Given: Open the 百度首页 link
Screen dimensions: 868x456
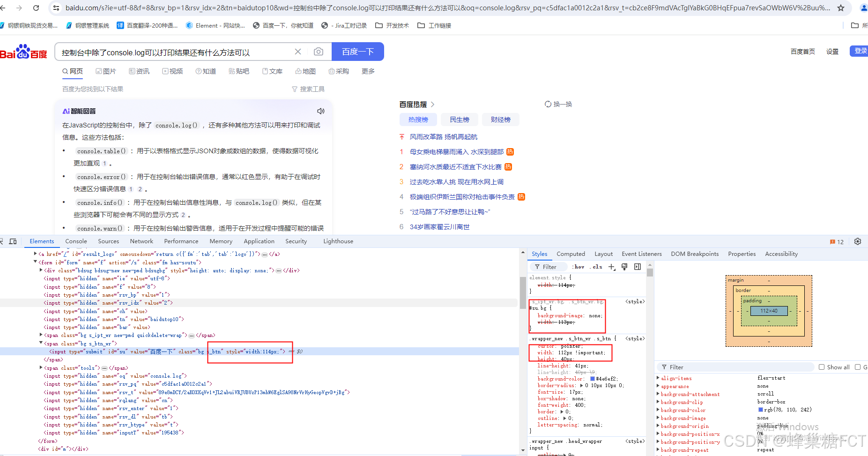Looking at the screenshot, I should pos(803,52).
